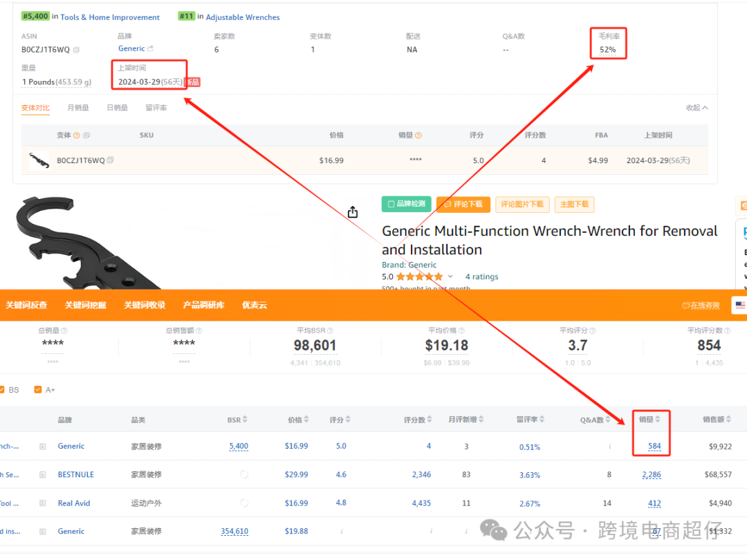The width and height of the screenshot is (747, 560).
Task: Copy the ASIN B0CZJ1T6WQ with the copy icon under the ASIN label
Action: [76, 50]
